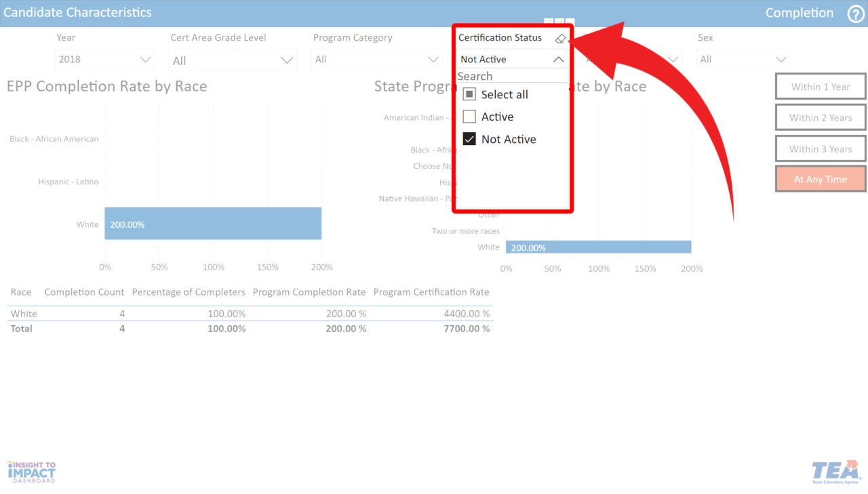Viewport: 868px width, 494px height.
Task: Clear selections with the eraser icon
Action: pos(559,39)
